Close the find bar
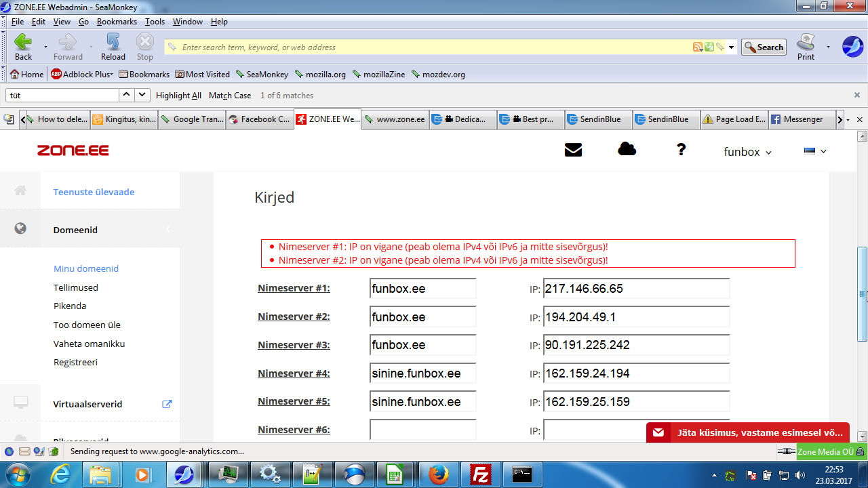Image resolution: width=868 pixels, height=488 pixels. 857,96
